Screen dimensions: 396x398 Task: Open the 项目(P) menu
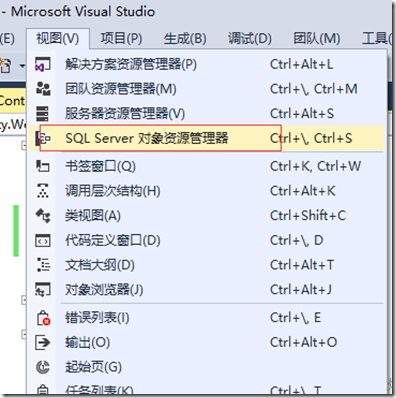click(122, 39)
